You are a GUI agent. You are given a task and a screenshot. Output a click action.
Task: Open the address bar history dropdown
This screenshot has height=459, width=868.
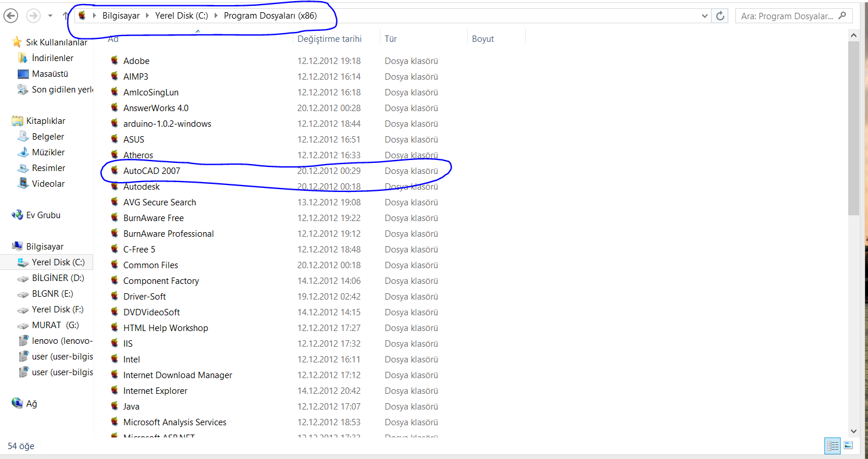(x=705, y=16)
